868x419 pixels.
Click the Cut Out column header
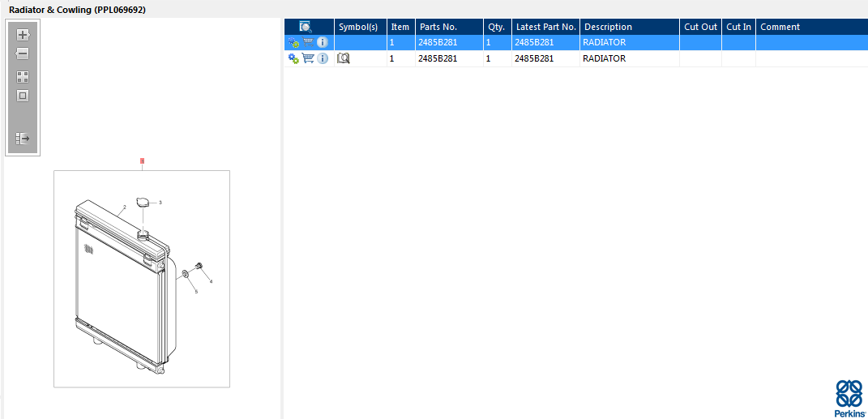coord(701,27)
